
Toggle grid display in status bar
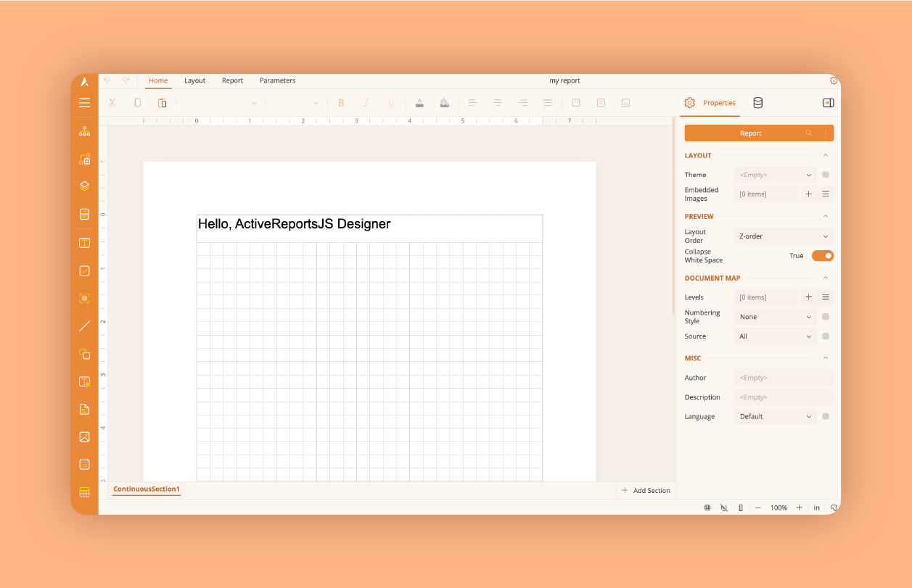tap(707, 508)
